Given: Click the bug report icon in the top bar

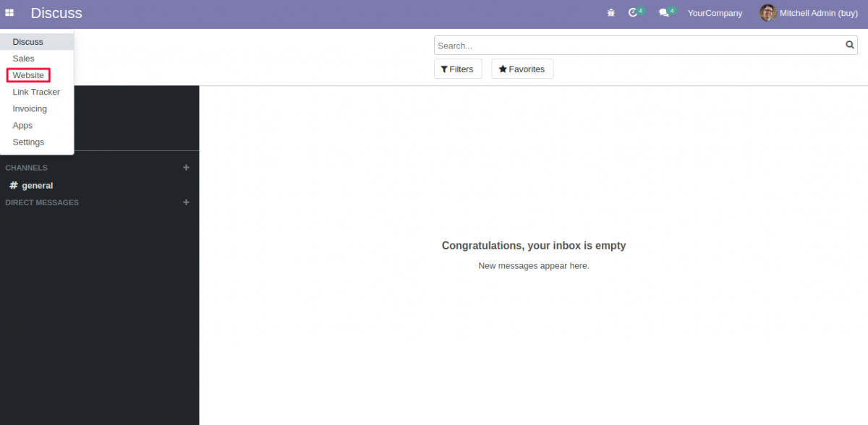Looking at the screenshot, I should click(610, 12).
